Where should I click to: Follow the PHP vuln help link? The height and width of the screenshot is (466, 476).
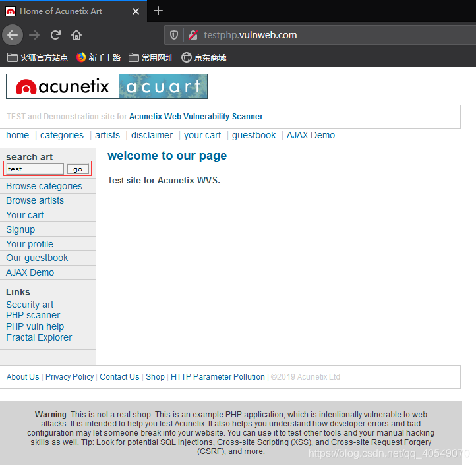[35, 327]
